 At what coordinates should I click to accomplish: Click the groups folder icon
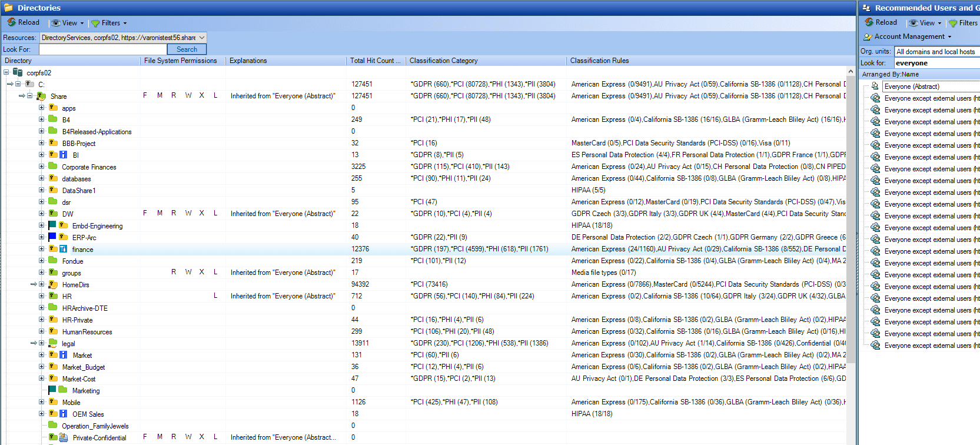(53, 273)
